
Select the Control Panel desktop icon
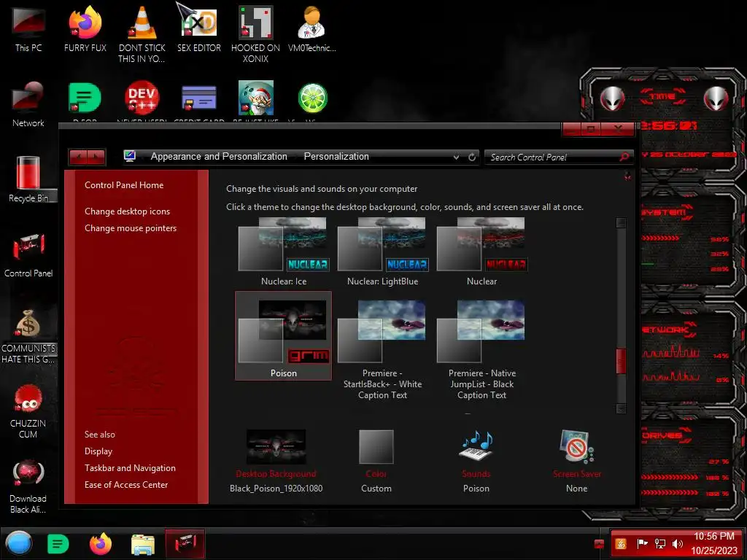click(28, 255)
